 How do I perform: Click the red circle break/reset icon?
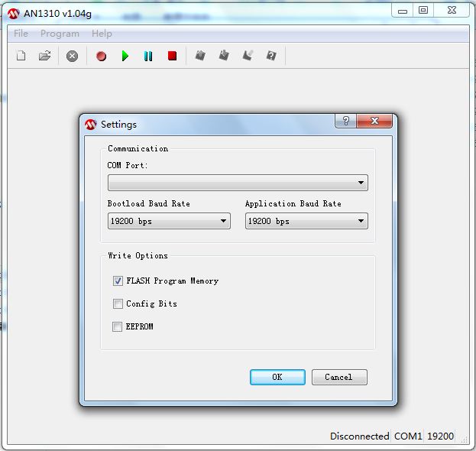pyautogui.click(x=101, y=57)
